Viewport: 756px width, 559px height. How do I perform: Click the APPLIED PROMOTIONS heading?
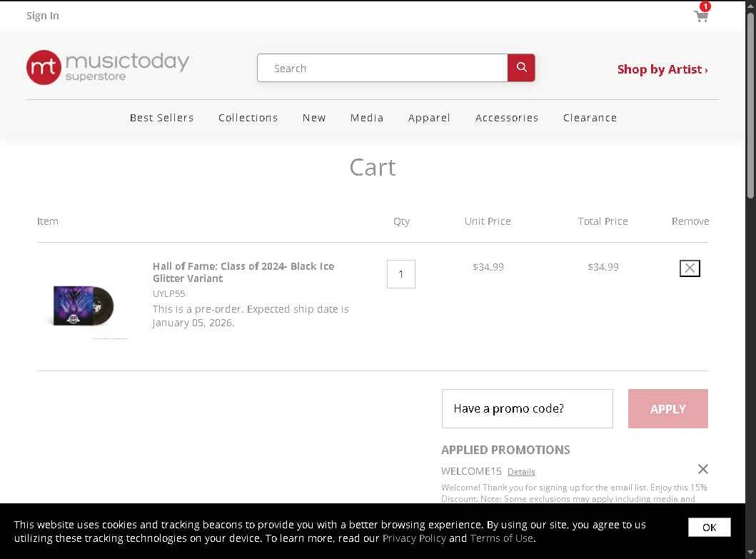505,450
